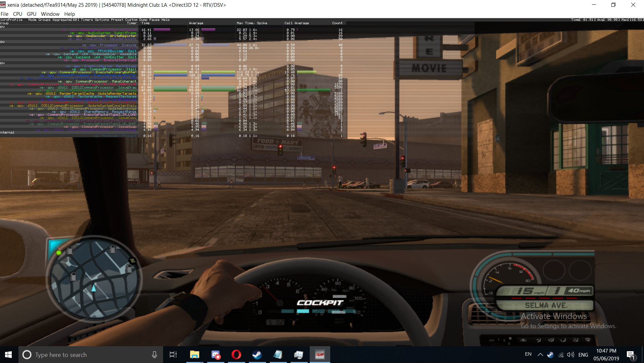Open the CPU menu
Image resolution: width=644 pixels, height=363 pixels.
pos(17,14)
